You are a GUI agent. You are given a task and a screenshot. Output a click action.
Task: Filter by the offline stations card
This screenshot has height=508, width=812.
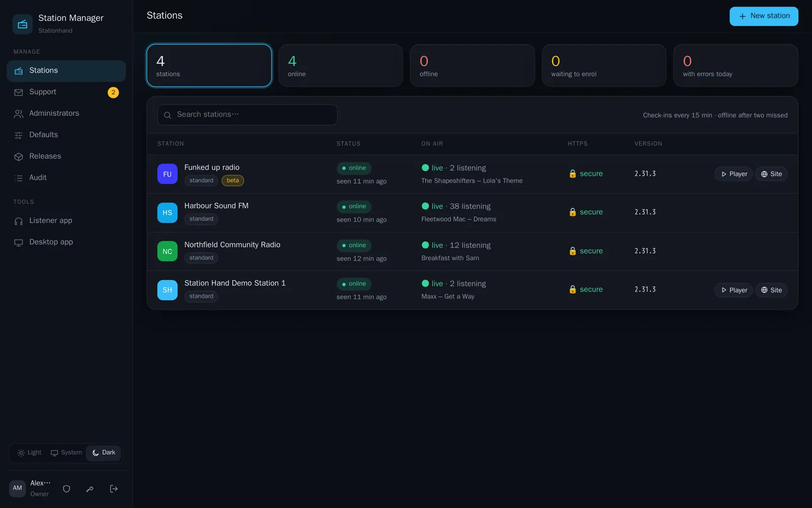point(472,66)
